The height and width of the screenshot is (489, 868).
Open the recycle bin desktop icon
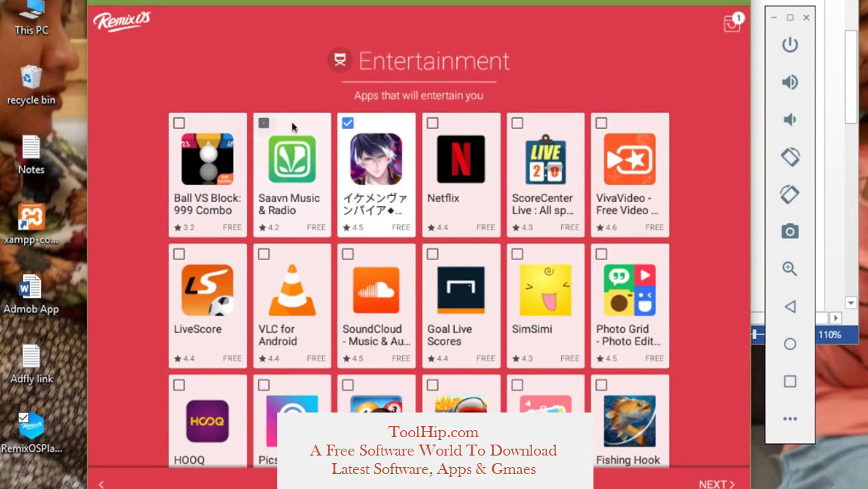click(x=31, y=85)
